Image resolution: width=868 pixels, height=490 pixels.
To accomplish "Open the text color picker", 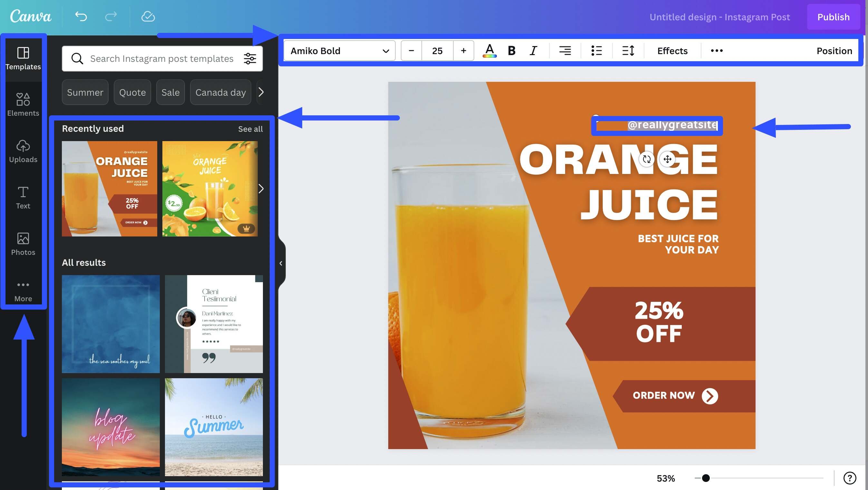I will tap(490, 51).
